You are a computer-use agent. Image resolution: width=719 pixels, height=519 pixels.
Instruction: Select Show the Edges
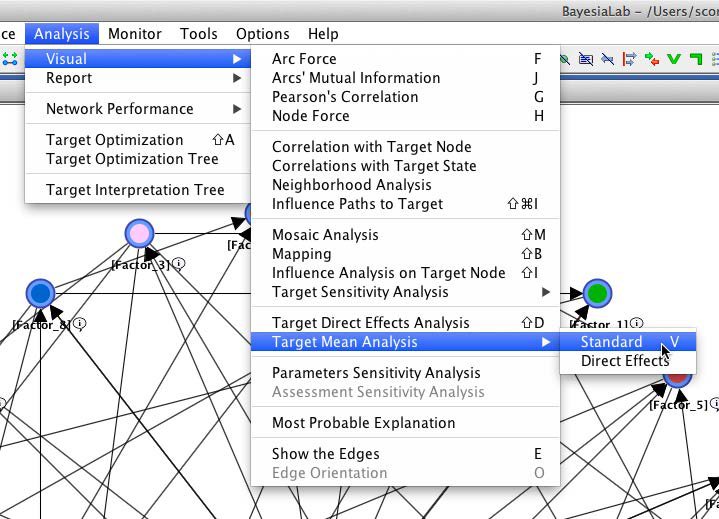pyautogui.click(x=405, y=454)
